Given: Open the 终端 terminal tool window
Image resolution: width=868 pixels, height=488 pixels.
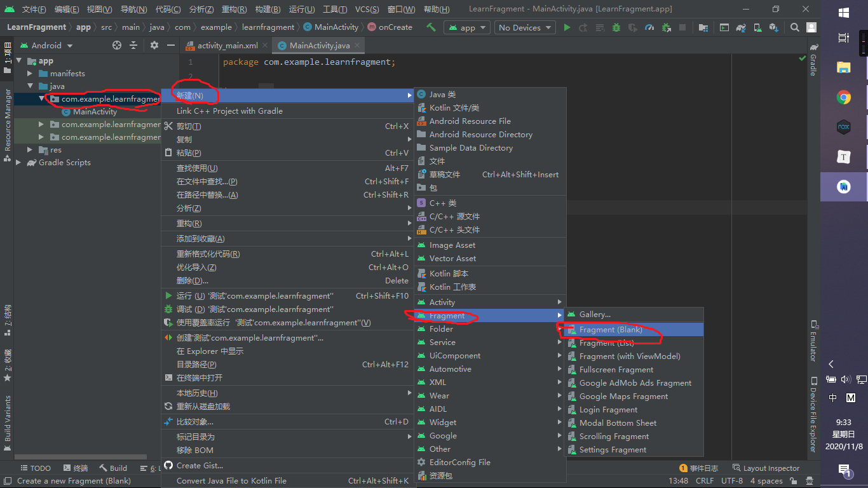Looking at the screenshot, I should point(76,468).
